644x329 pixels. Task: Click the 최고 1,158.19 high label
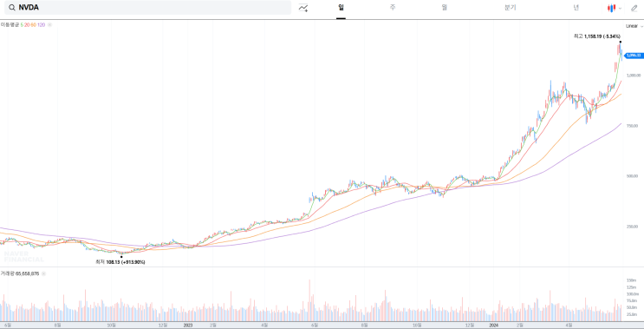tap(597, 36)
